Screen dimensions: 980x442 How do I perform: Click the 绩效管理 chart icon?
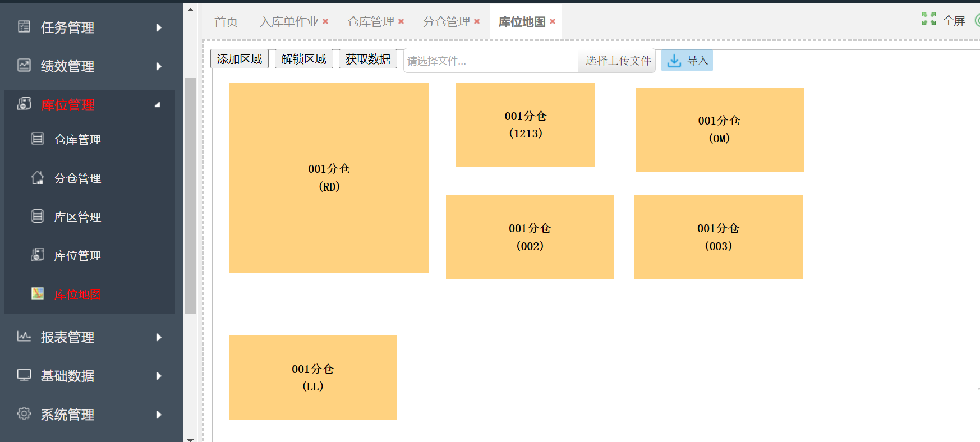click(24, 65)
